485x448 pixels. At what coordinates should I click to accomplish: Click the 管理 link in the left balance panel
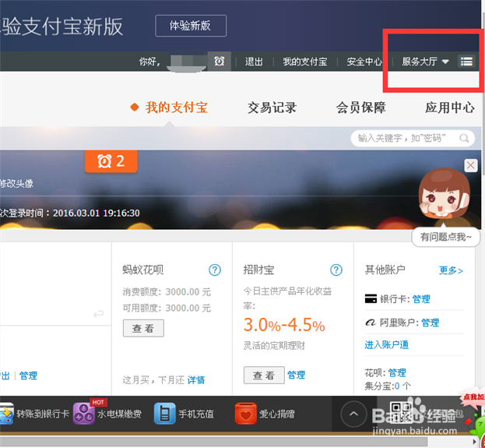coord(28,376)
